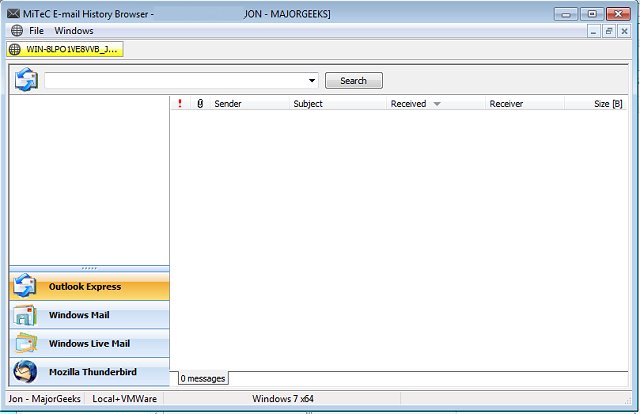Minimize the main application window

pyautogui.click(x=566, y=14)
